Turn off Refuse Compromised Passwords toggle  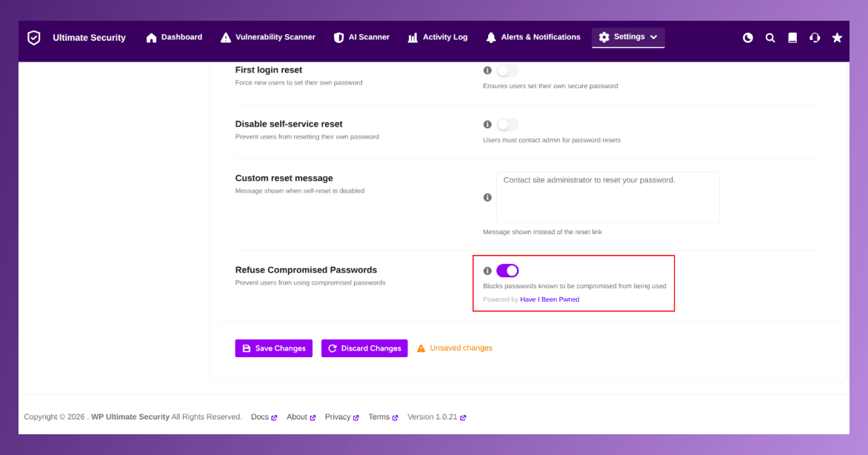[x=507, y=270]
